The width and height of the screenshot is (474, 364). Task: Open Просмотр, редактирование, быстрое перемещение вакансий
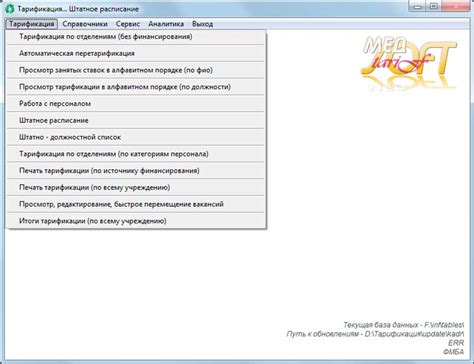pos(136,204)
